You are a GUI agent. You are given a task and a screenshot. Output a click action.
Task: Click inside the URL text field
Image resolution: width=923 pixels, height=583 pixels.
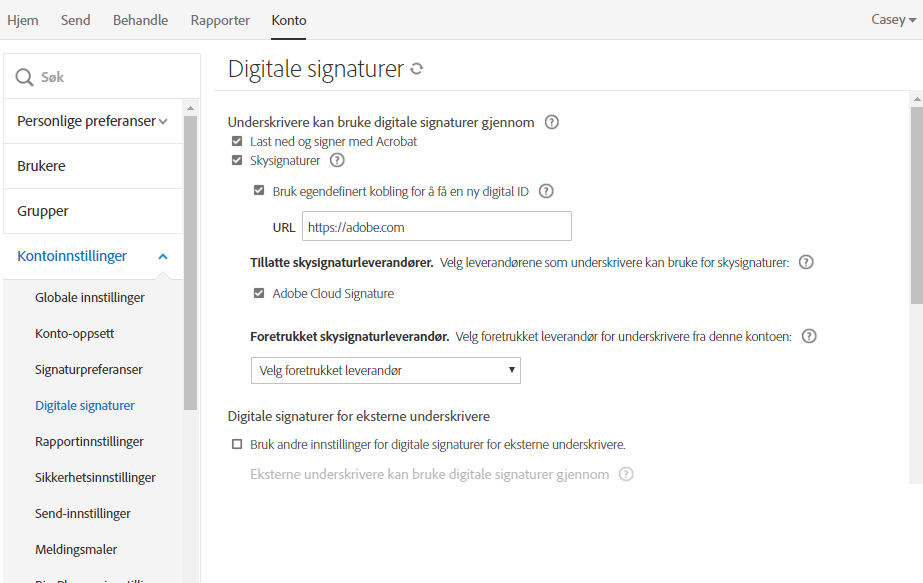pyautogui.click(x=436, y=226)
